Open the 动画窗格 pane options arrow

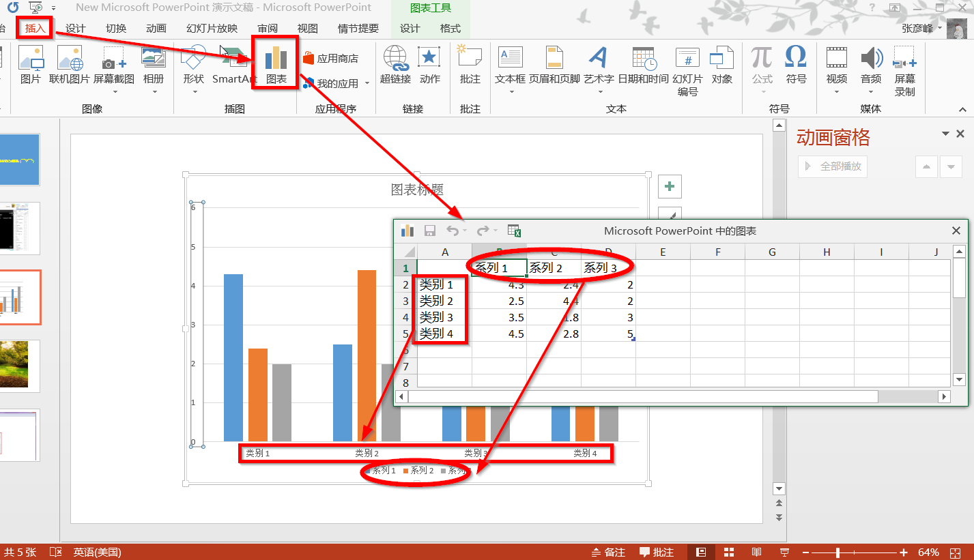tap(945, 134)
